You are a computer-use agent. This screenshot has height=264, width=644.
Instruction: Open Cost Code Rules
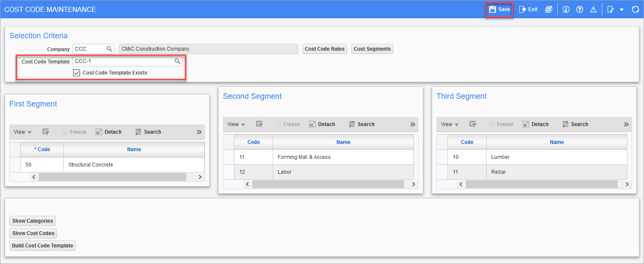tap(325, 49)
